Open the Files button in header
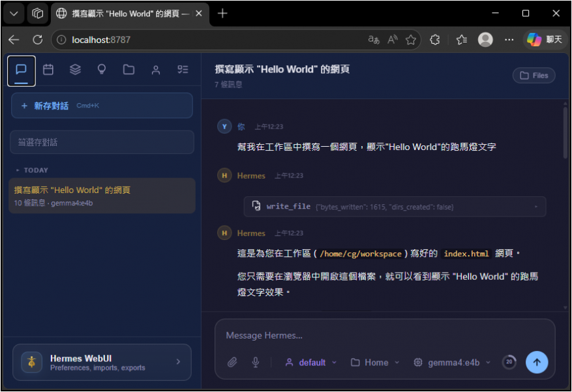The width and height of the screenshot is (572, 392). [x=534, y=76]
